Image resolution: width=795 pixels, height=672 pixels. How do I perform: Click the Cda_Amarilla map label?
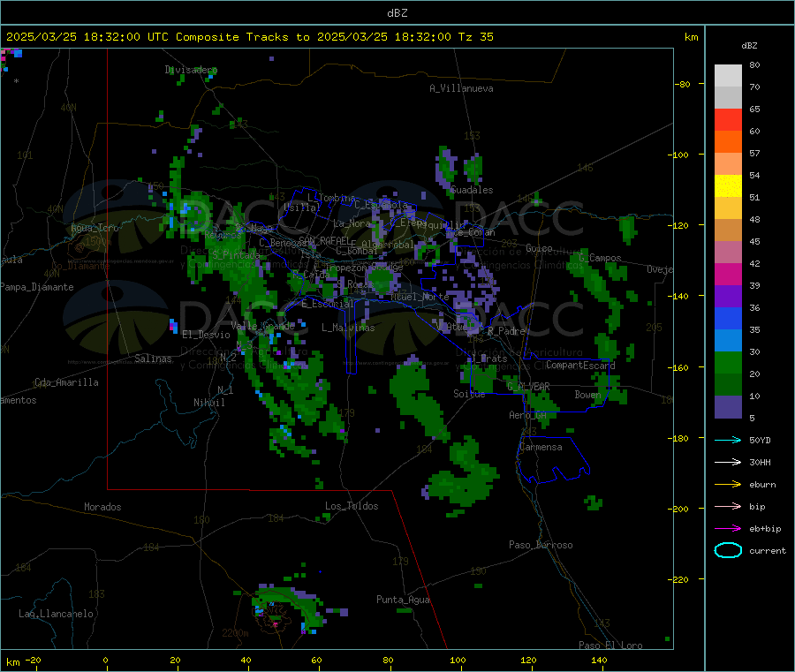click(x=66, y=382)
